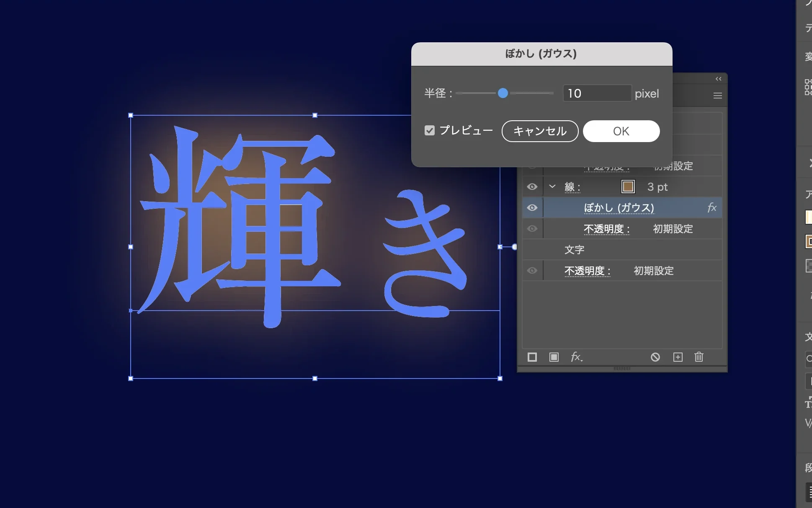Click the Clear Appearance icon
The height and width of the screenshot is (508, 812).
(655, 357)
